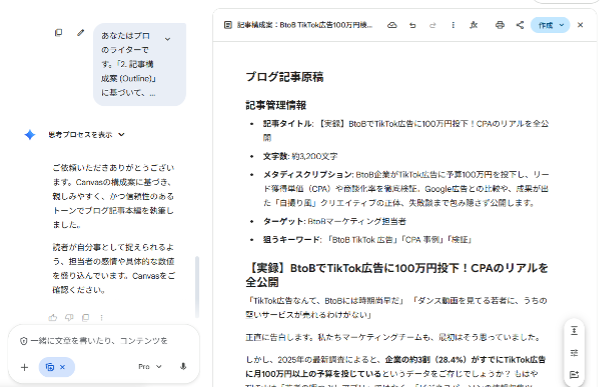Click the translate language icon in canvas toolbar
This screenshot has height=388, width=604.
point(474,25)
